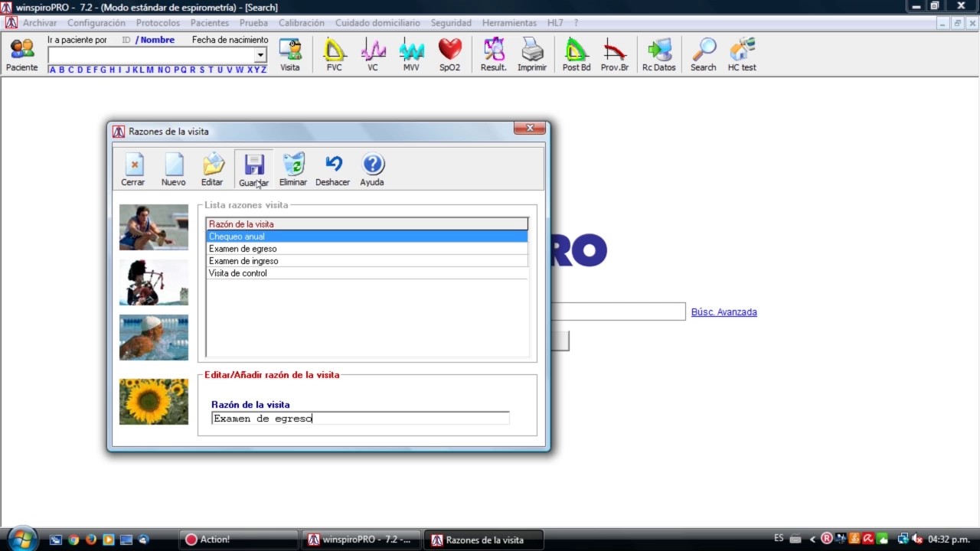Save the reason with Guardar
The image size is (980, 551).
(x=253, y=169)
